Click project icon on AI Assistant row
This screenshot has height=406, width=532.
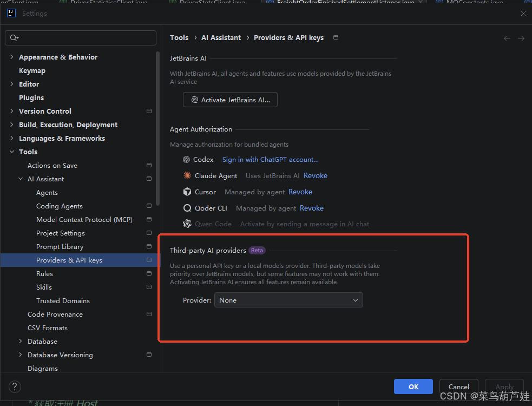[149, 179]
